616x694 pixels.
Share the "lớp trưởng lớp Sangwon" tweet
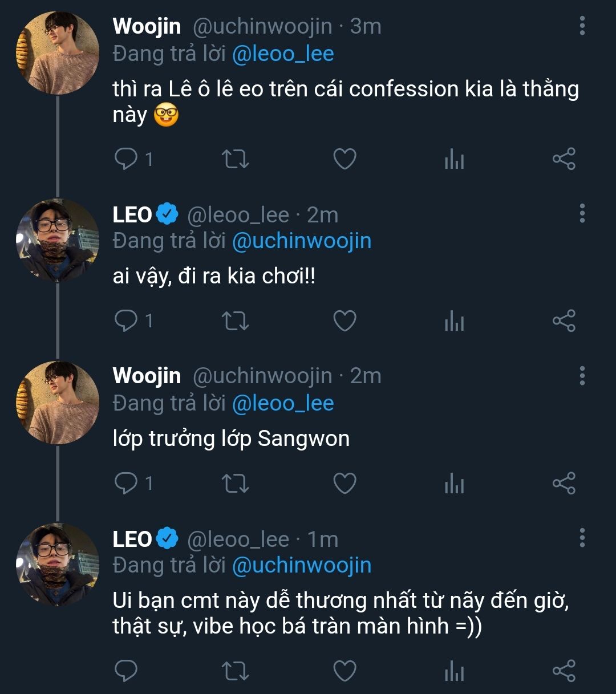pos(564,483)
